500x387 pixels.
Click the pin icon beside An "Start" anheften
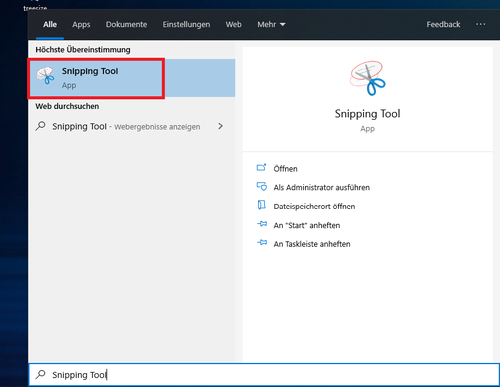tap(262, 224)
